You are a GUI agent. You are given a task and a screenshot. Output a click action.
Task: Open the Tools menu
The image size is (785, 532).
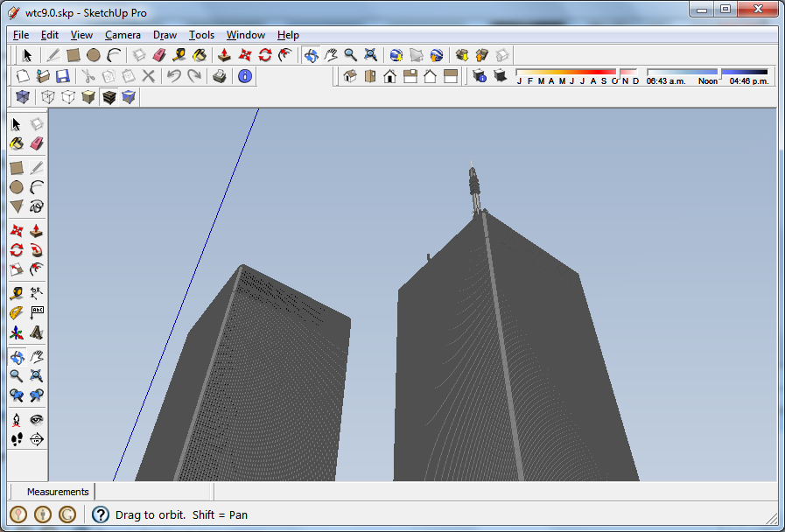(201, 35)
